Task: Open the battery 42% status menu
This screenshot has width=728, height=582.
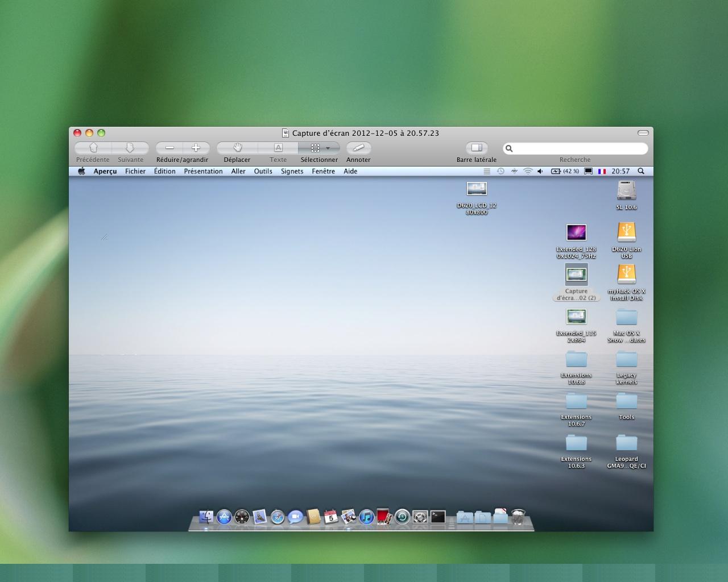Action: 564,171
